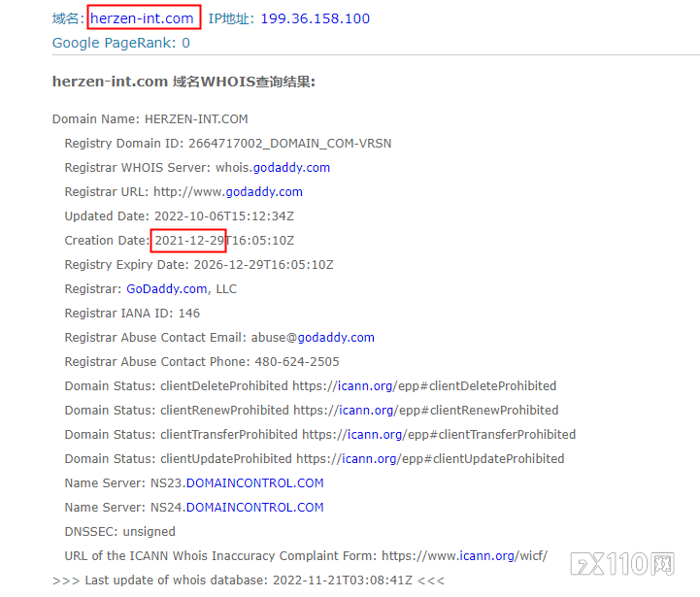Select Registry Expiry Date 2026-12-29T16:05:10Z value

coord(264,265)
